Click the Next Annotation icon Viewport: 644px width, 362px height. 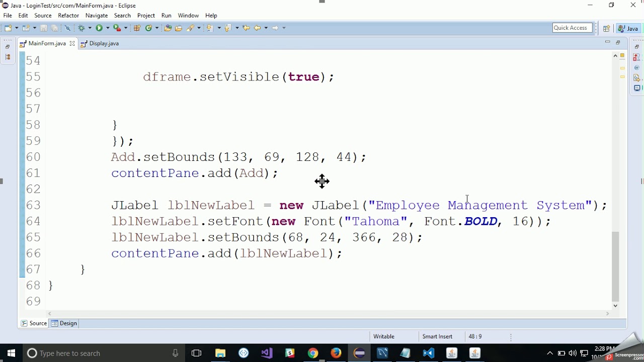(210, 28)
